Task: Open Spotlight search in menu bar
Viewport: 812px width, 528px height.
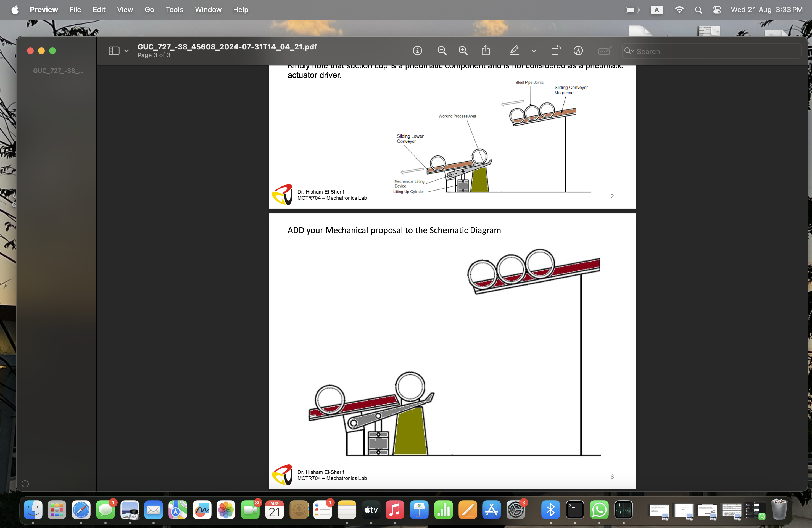Action: tap(699, 10)
